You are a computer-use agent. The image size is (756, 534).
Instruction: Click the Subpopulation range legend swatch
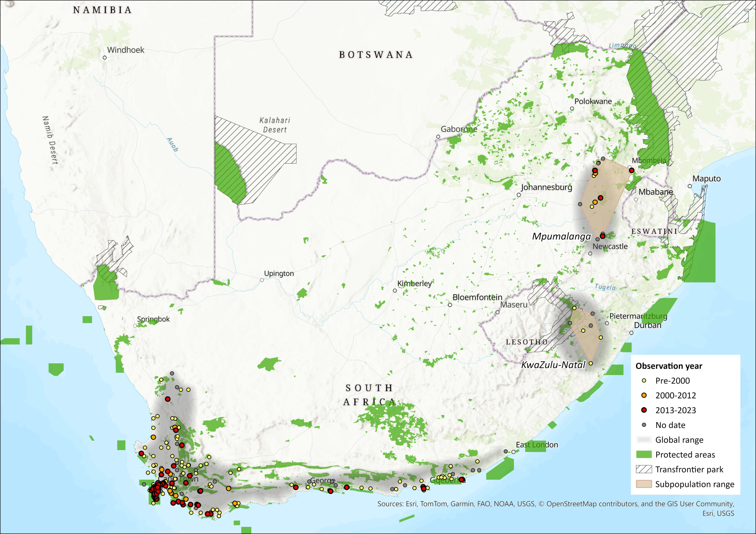[x=644, y=484]
